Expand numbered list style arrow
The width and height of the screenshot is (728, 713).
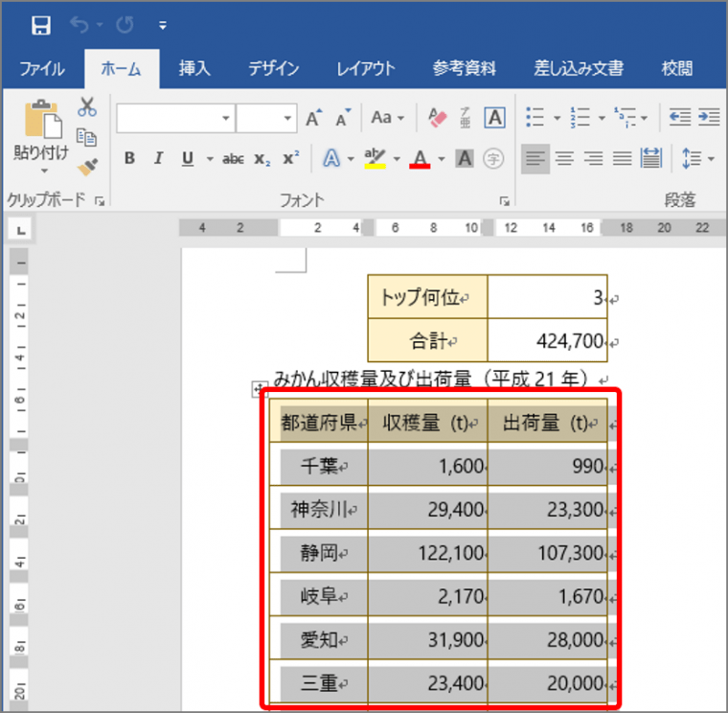pos(602,119)
